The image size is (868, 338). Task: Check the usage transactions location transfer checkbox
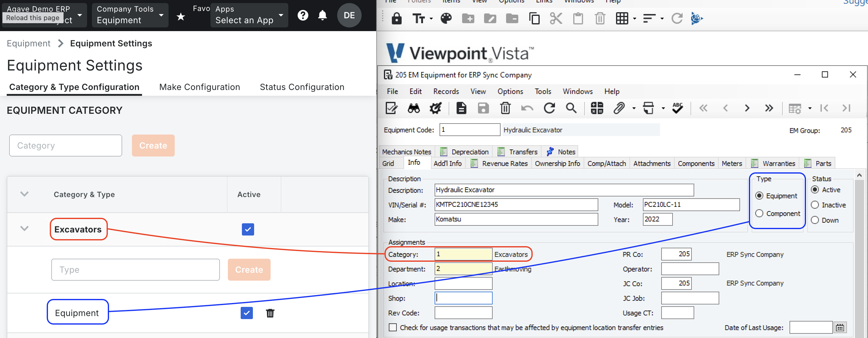pyautogui.click(x=392, y=328)
